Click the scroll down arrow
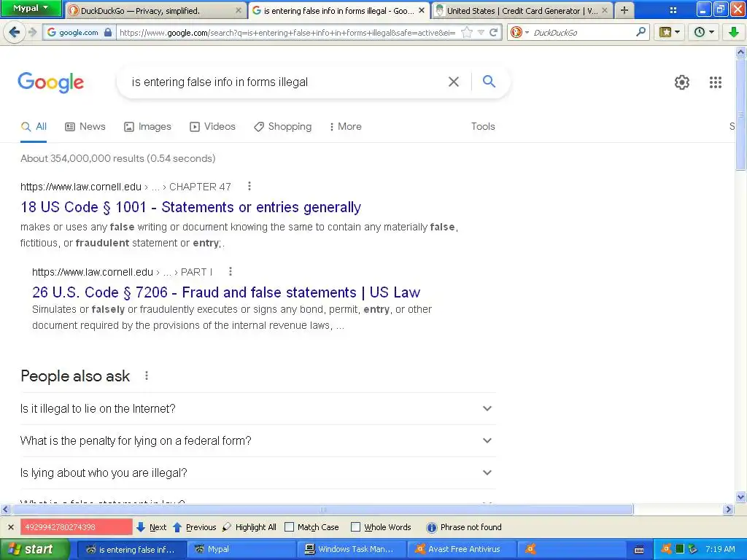The height and width of the screenshot is (560, 747). [x=740, y=497]
